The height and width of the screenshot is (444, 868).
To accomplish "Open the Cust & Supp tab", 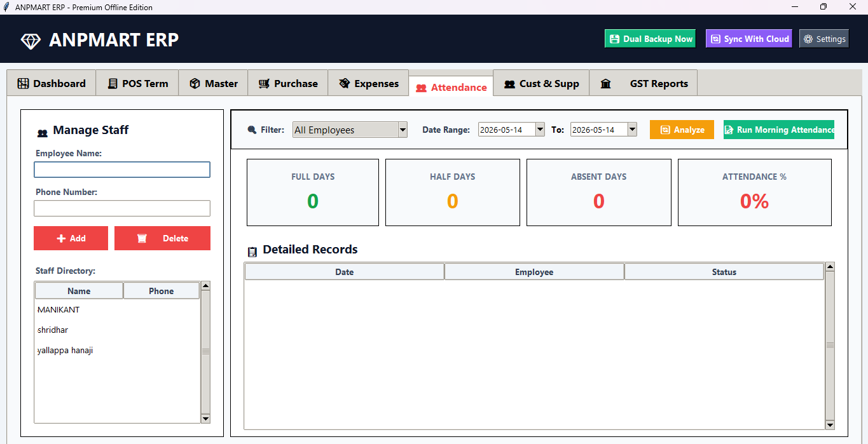I will (x=541, y=83).
